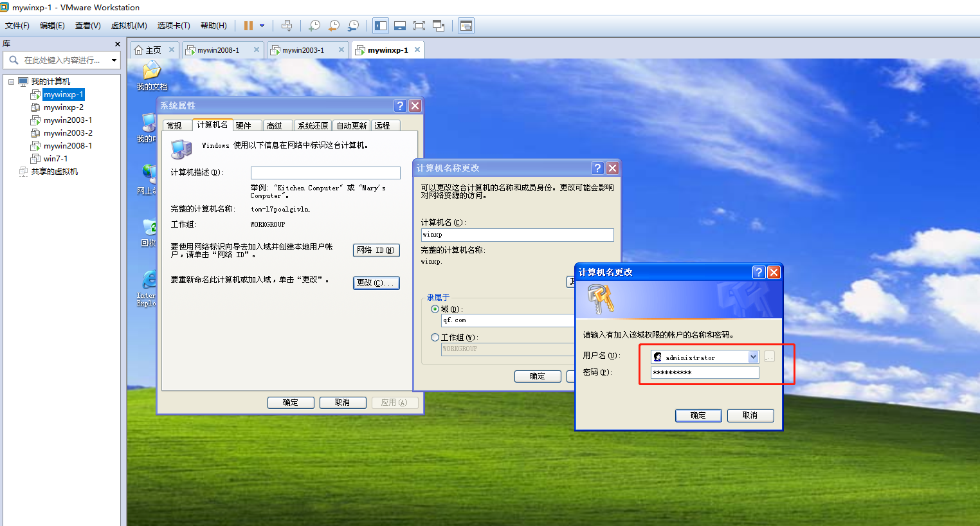
Task: Collapse the 我的计算机 tree node
Action: [x=11, y=82]
